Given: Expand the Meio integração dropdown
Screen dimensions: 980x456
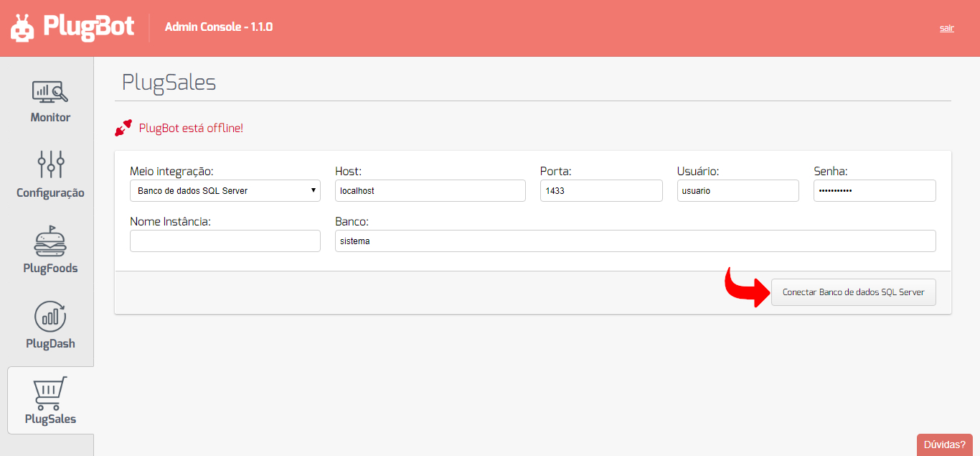Looking at the screenshot, I should click(x=225, y=191).
